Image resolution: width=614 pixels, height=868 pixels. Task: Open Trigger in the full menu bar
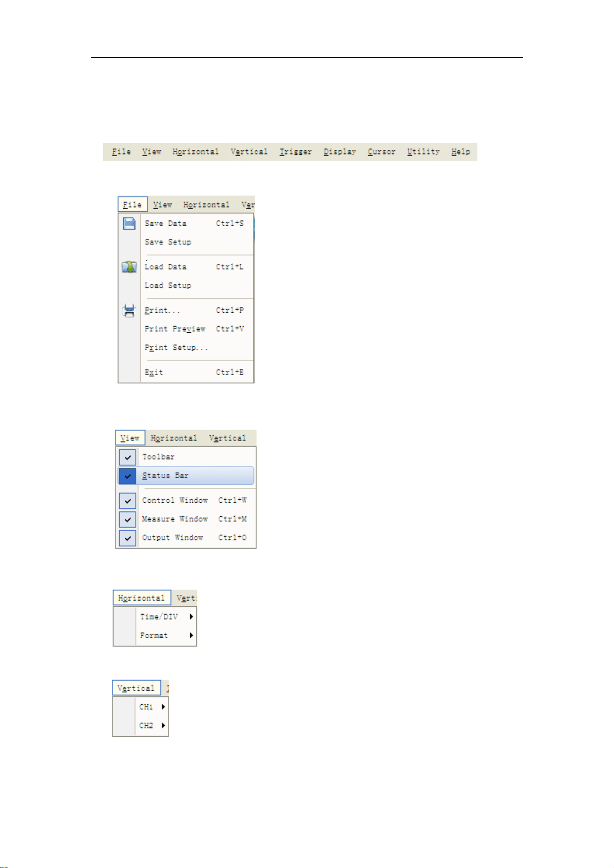[x=295, y=152]
